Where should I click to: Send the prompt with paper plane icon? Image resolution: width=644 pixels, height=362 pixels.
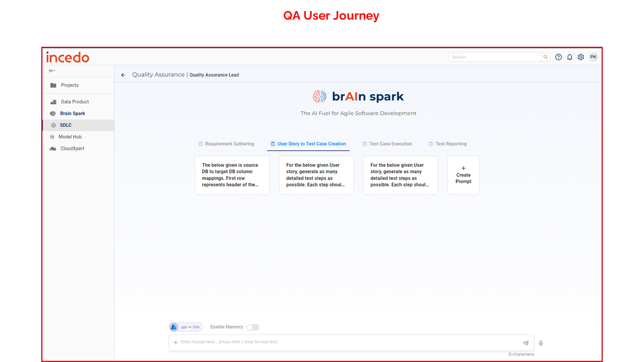coord(525,343)
